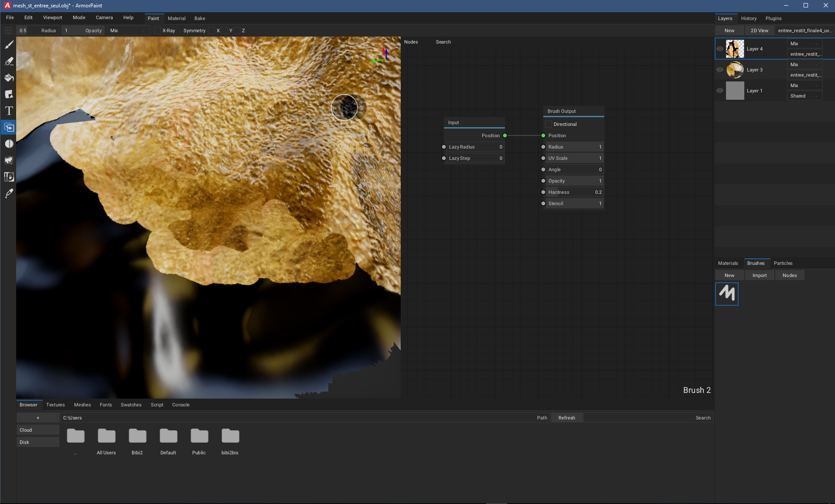
Task: Select the Fill bucket tool
Action: [x=9, y=78]
